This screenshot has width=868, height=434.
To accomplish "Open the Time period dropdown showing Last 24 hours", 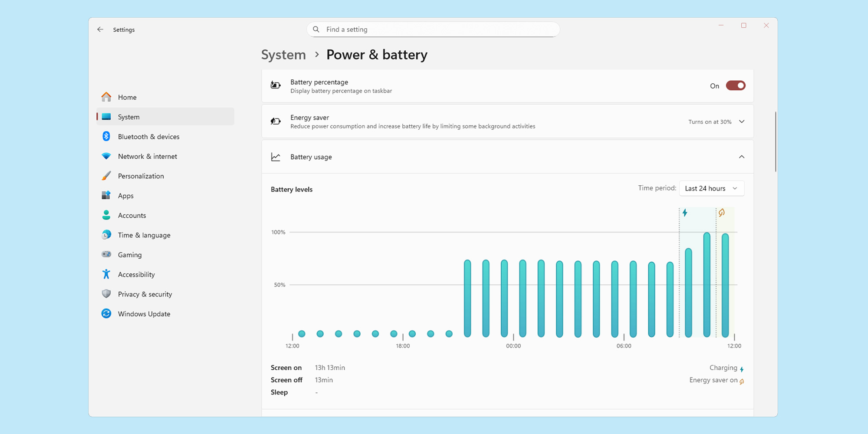I will [711, 188].
